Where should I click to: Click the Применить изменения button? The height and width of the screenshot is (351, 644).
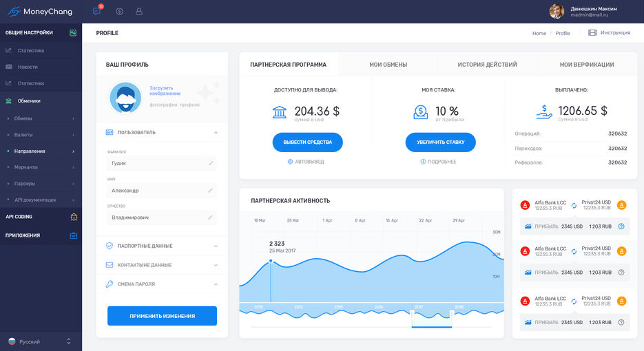[163, 316]
